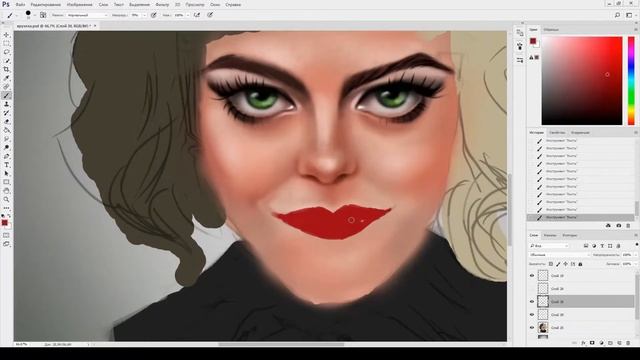Select the Zoom tool in the left toolbar
The width and height of the screenshot is (640, 360).
[x=6, y=199]
